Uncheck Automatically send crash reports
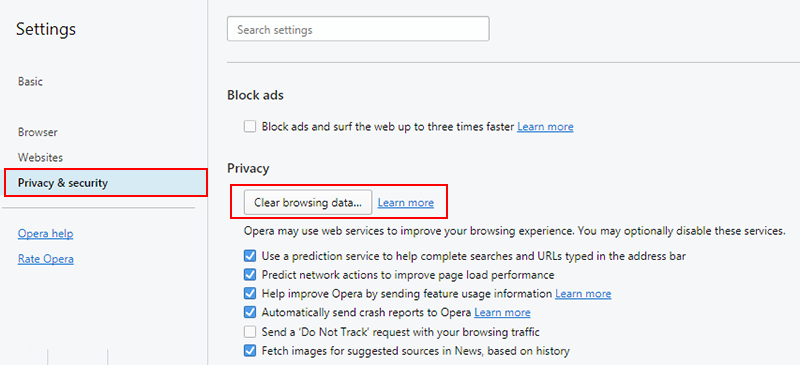Image resolution: width=800 pixels, height=365 pixels. pyautogui.click(x=250, y=312)
